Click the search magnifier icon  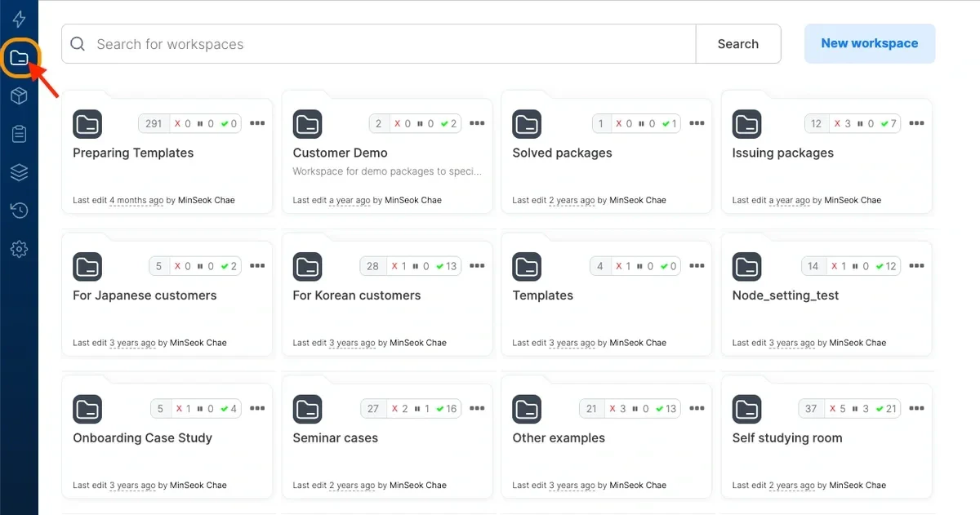(x=78, y=43)
